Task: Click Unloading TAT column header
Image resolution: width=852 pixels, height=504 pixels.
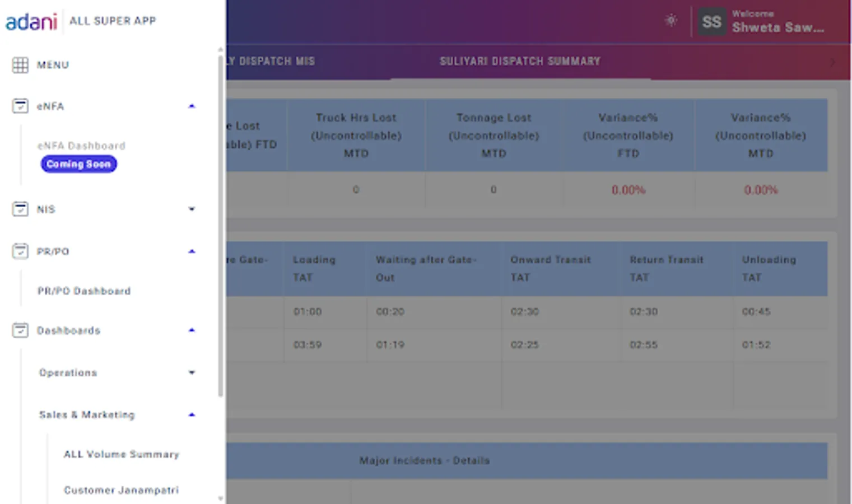Action: pyautogui.click(x=781, y=269)
